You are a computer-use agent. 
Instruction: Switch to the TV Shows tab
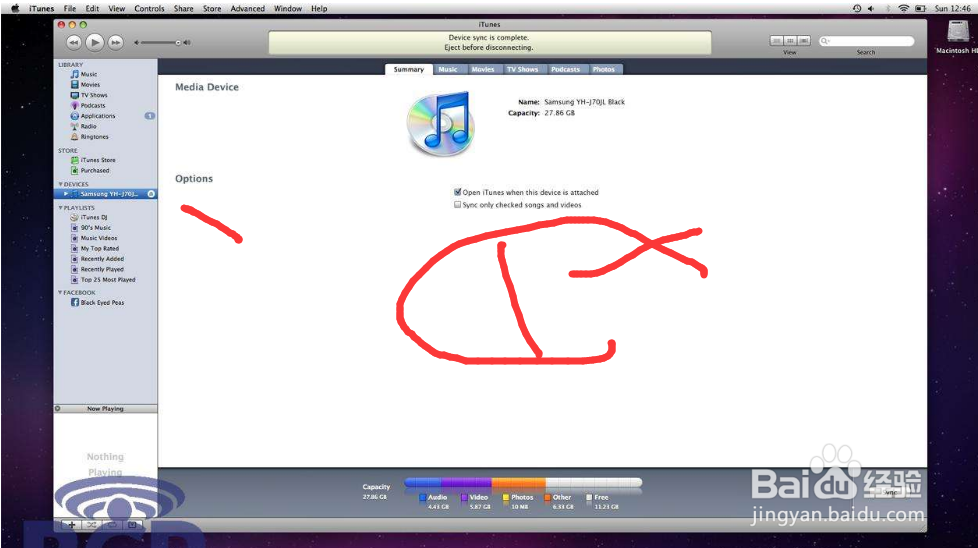(x=523, y=69)
